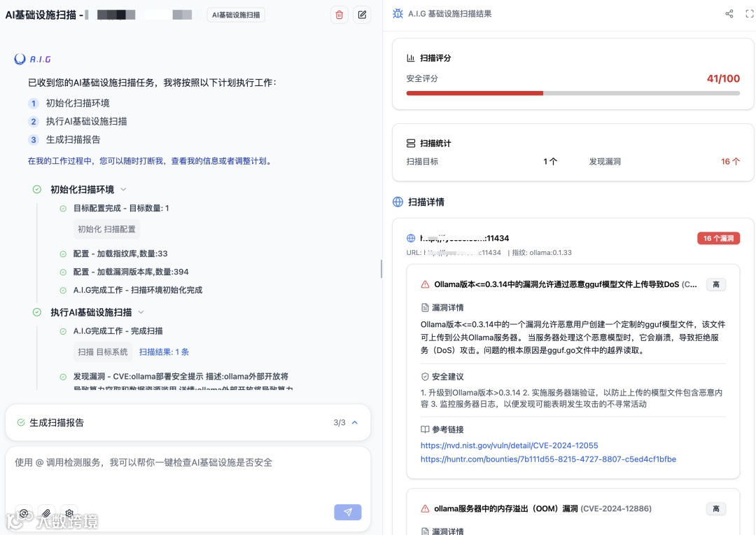This screenshot has height=535, width=756.
Task: Open the huntr.com bounties reference link
Action: click(x=548, y=459)
